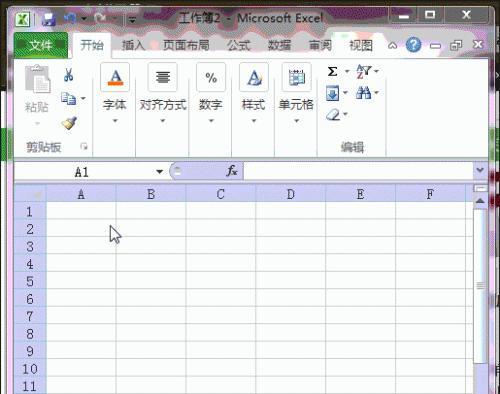Open the green 文件 file menu
Image resolution: width=500 pixels, height=394 pixels.
(41, 45)
